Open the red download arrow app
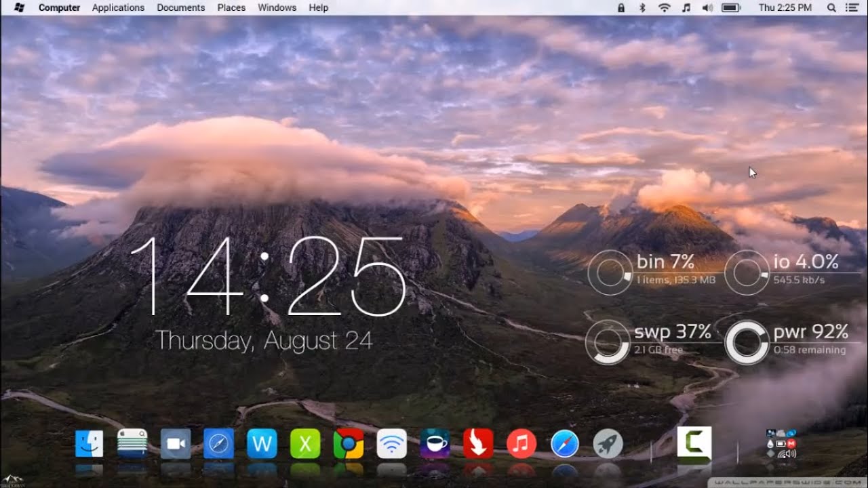The height and width of the screenshot is (488, 868). pyautogui.click(x=478, y=444)
